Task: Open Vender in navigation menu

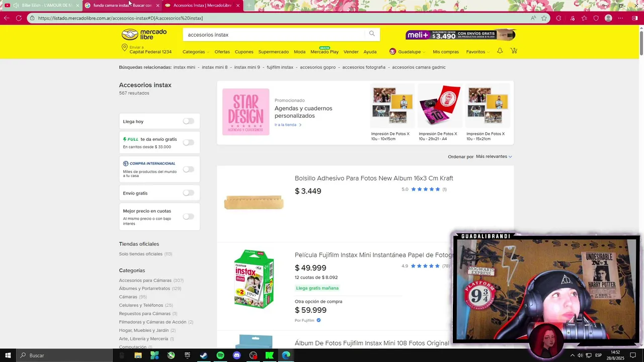Action: [351, 52]
